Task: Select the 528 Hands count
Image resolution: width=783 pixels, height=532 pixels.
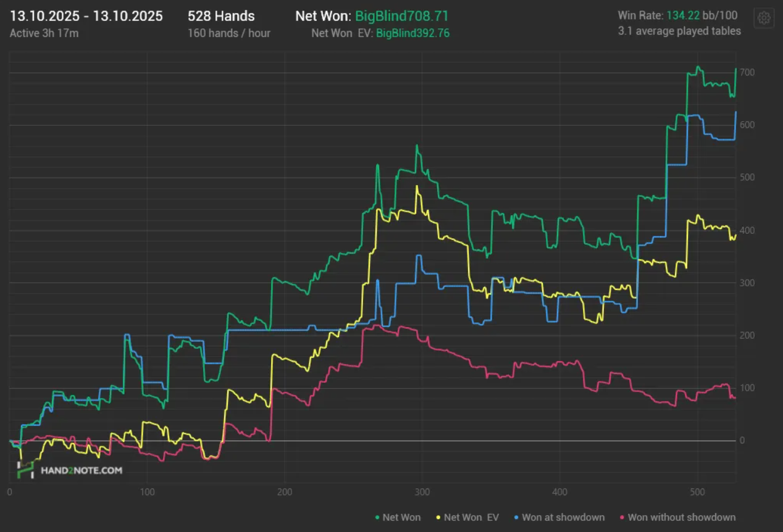Action: tap(221, 17)
